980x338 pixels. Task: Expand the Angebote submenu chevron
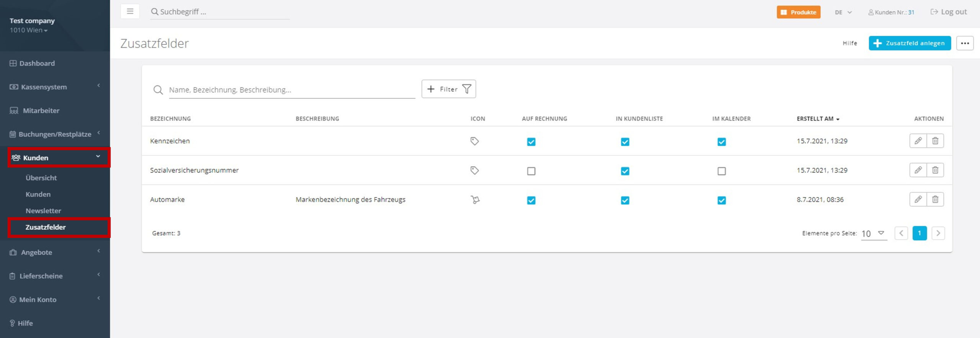99,251
